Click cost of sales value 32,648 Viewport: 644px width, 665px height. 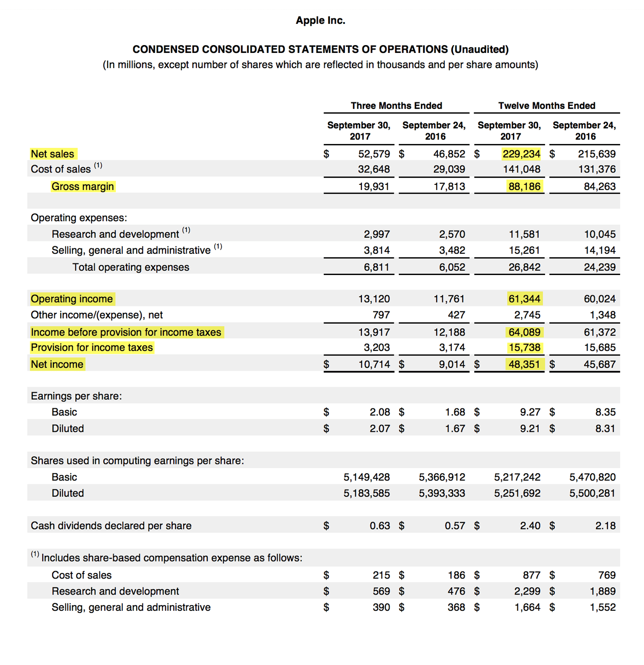pyautogui.click(x=374, y=169)
